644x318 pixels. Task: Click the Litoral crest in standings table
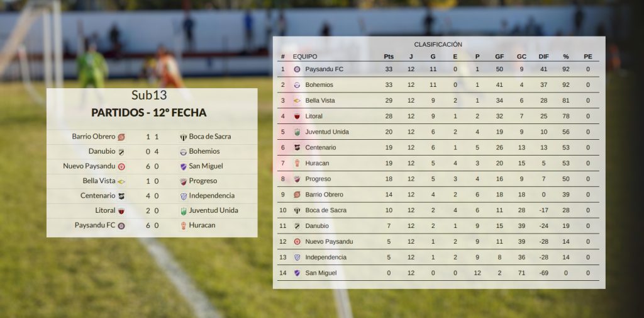[x=297, y=116]
